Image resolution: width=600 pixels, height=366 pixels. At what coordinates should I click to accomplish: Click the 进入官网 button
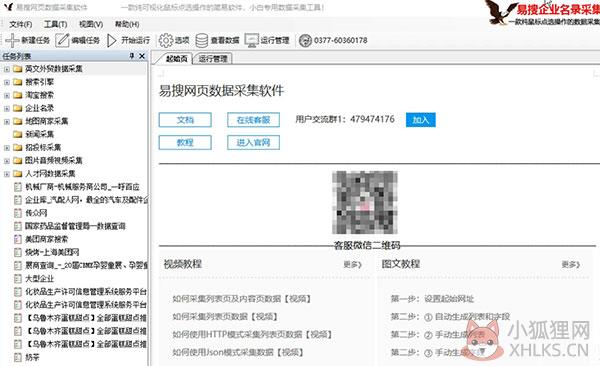253,142
